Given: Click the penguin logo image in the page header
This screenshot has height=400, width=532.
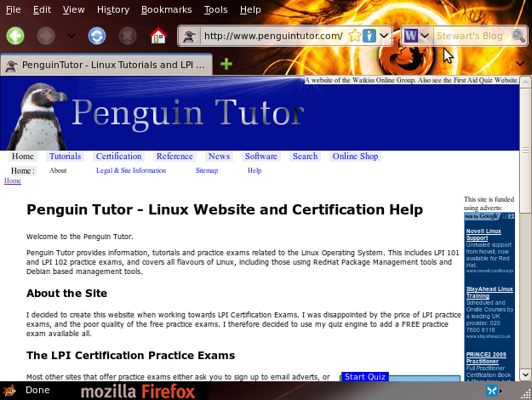Looking at the screenshot, I should tap(38, 117).
